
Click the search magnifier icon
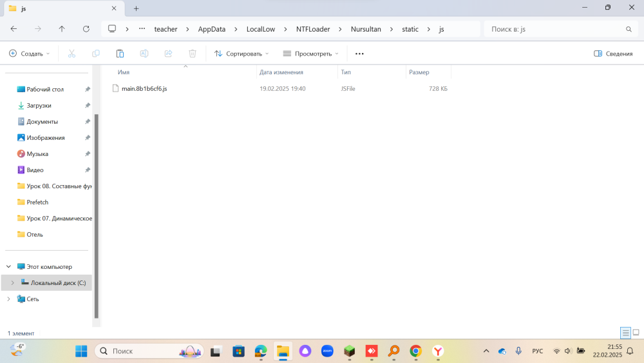(629, 29)
